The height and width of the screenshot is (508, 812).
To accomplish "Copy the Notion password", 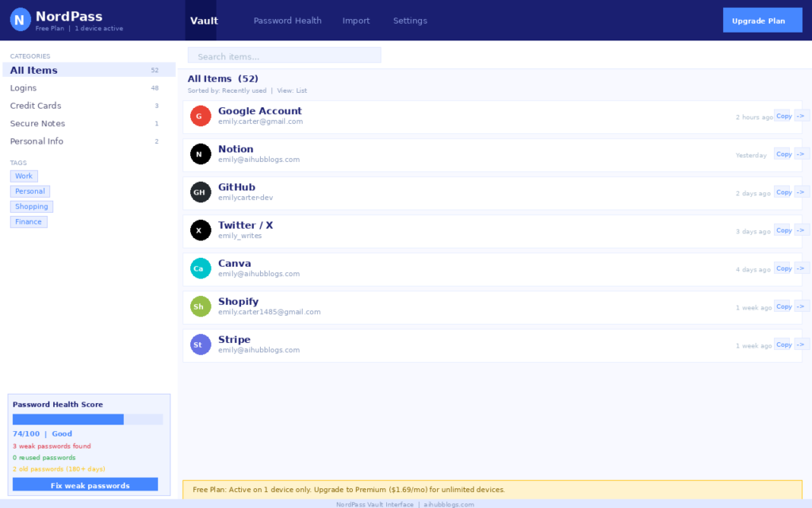I will coord(783,154).
